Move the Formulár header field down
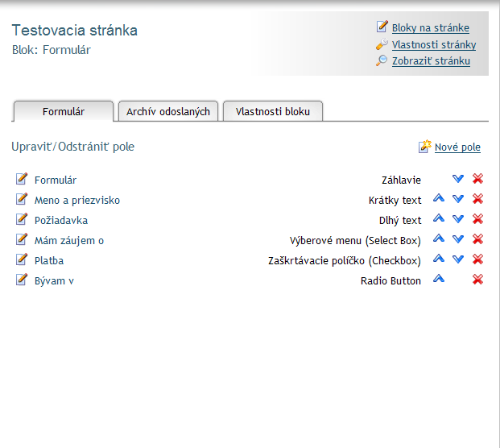The image size is (500, 448). (x=458, y=179)
